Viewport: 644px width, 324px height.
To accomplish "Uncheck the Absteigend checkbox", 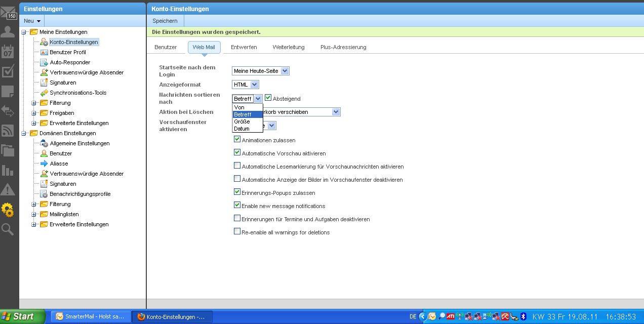I will point(268,98).
